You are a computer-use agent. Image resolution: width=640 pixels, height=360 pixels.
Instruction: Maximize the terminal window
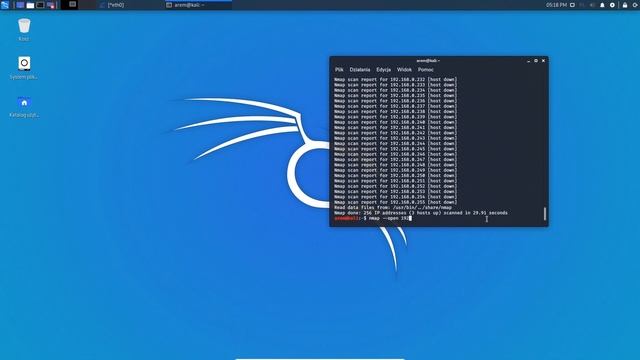coord(536,61)
